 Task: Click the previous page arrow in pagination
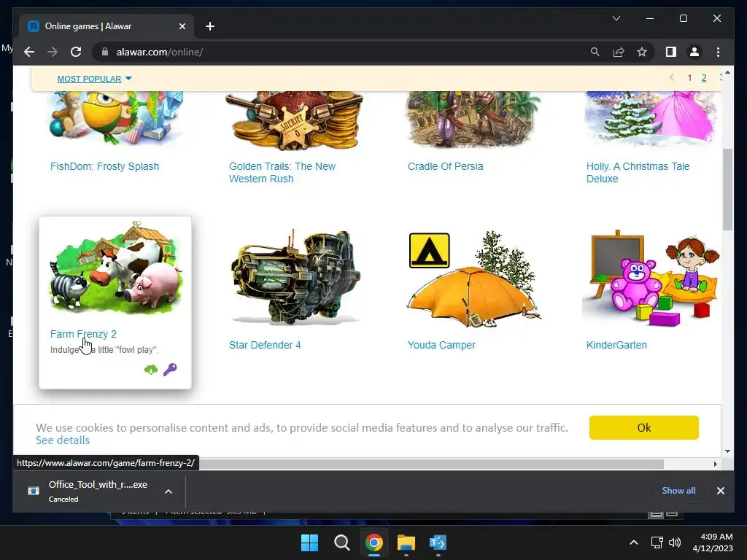point(672,77)
